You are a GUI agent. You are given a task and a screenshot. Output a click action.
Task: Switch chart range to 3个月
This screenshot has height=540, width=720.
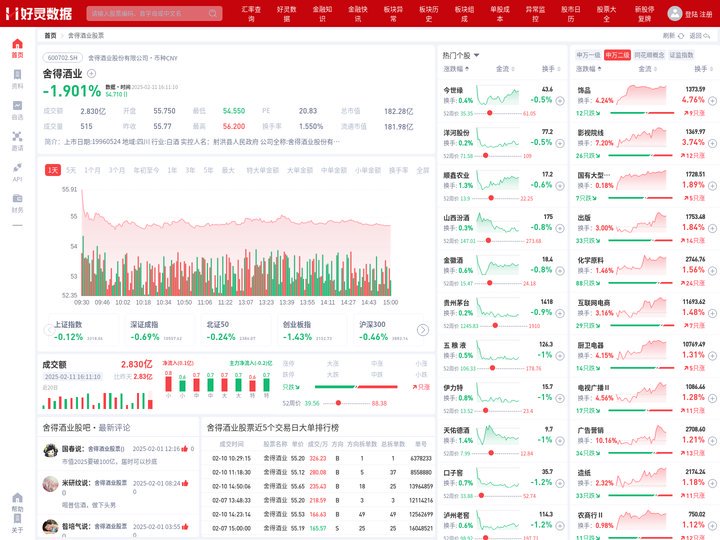coord(117,170)
